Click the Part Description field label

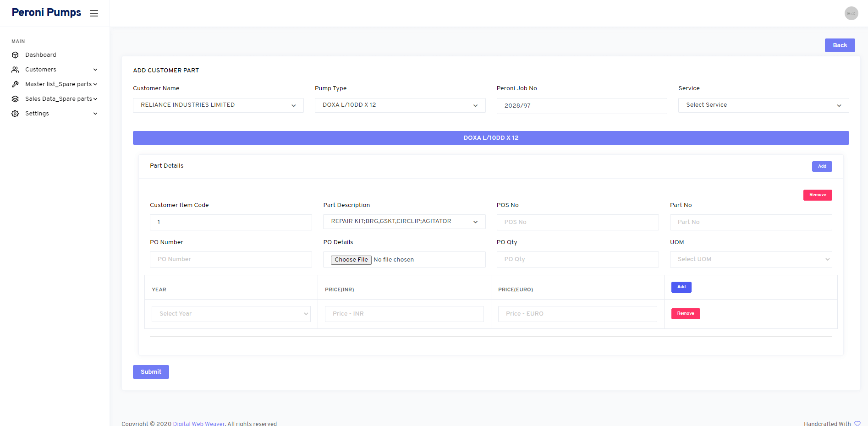pyautogui.click(x=346, y=205)
